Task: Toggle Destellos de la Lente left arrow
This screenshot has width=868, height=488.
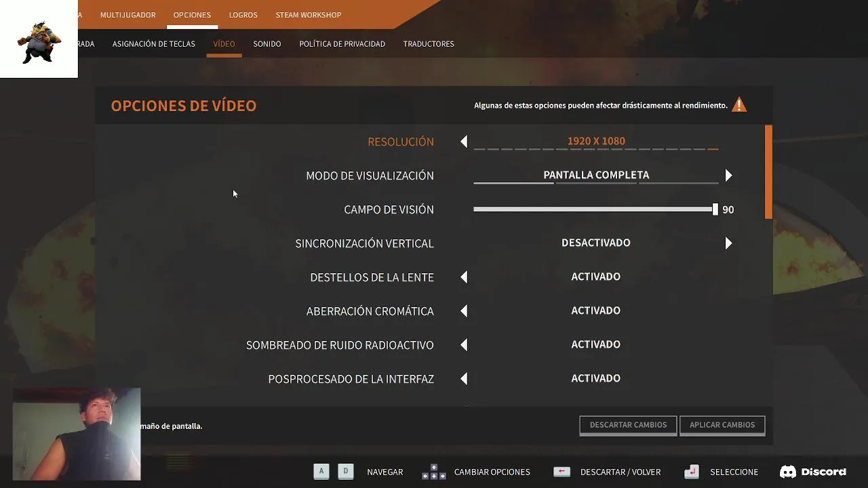Action: 464,277
